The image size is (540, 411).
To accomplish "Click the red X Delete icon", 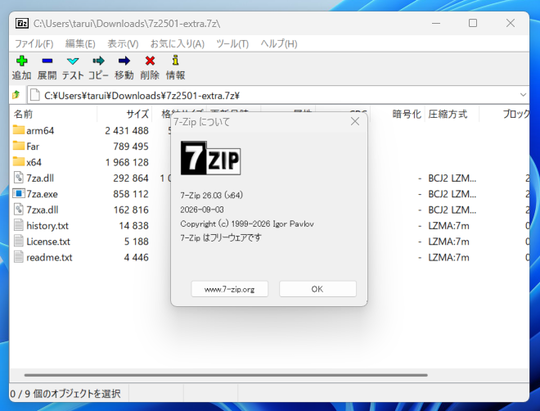I will click(150, 61).
